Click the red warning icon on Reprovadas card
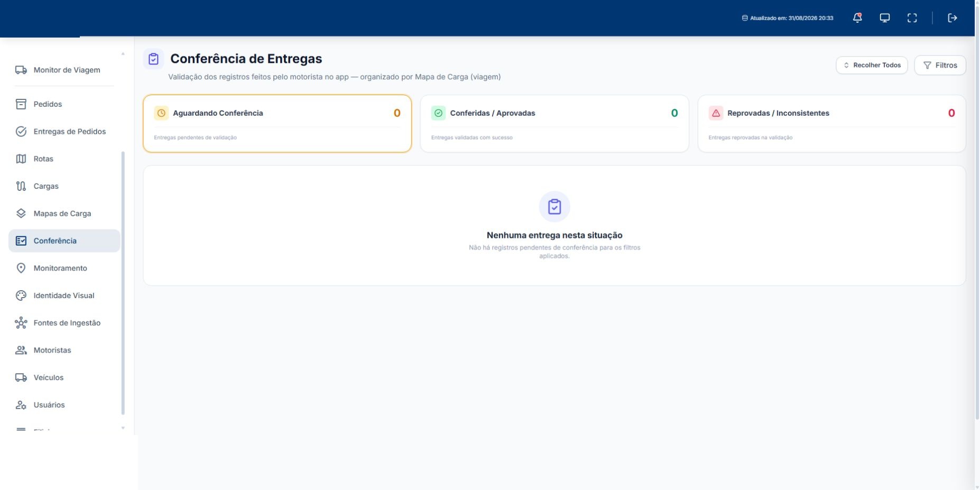Image resolution: width=980 pixels, height=490 pixels. point(716,113)
